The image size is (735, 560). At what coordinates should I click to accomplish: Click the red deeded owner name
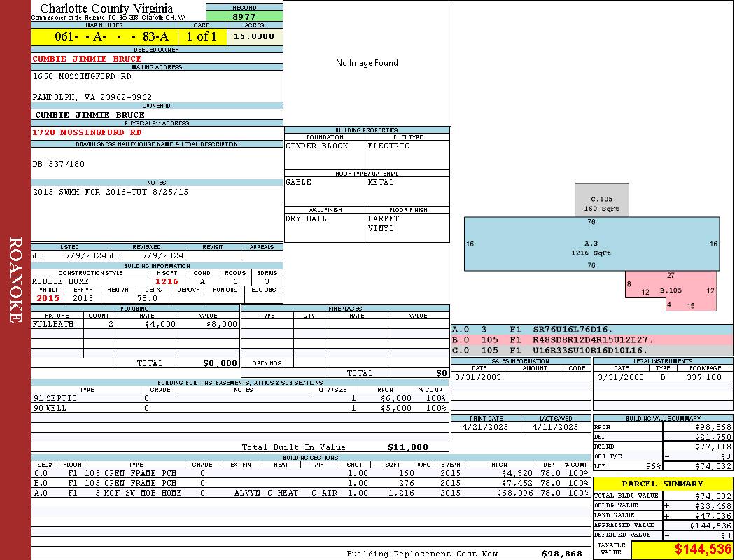(x=87, y=59)
